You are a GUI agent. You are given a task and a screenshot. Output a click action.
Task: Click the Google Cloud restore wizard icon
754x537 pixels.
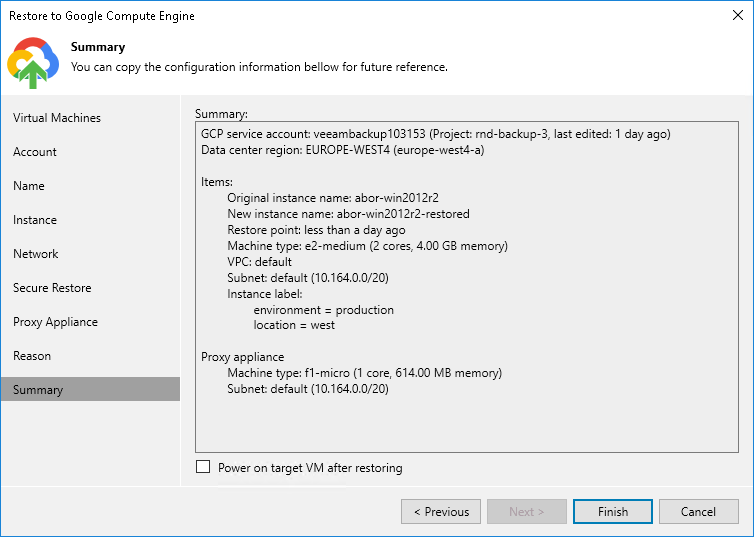[32, 62]
